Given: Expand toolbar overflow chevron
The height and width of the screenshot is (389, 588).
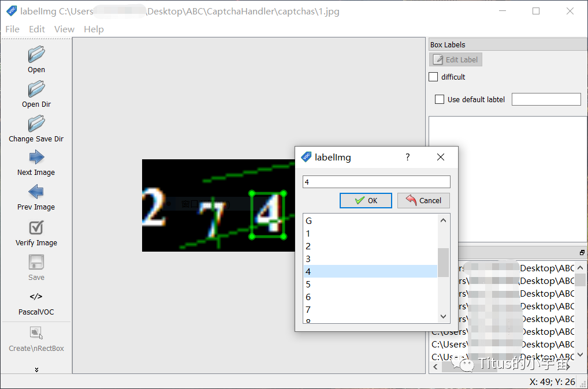Looking at the screenshot, I should tap(36, 369).
